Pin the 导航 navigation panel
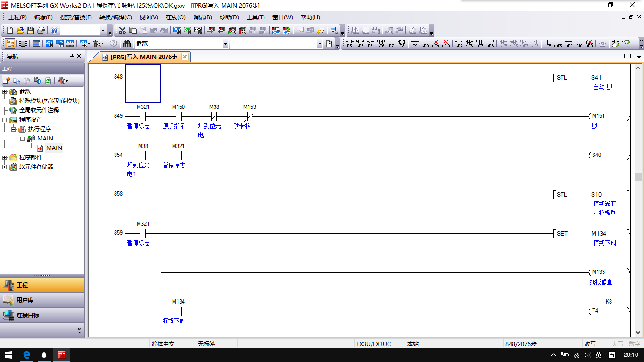 pyautogui.click(x=72, y=56)
